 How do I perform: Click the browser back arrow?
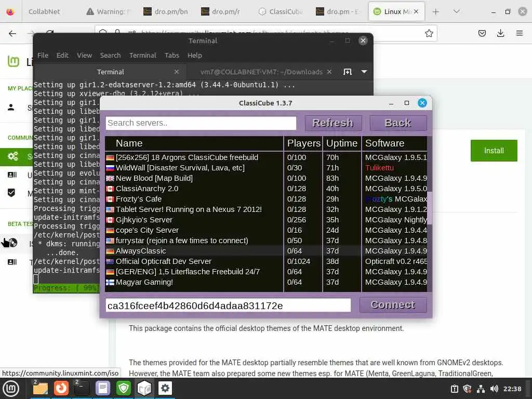point(12,33)
